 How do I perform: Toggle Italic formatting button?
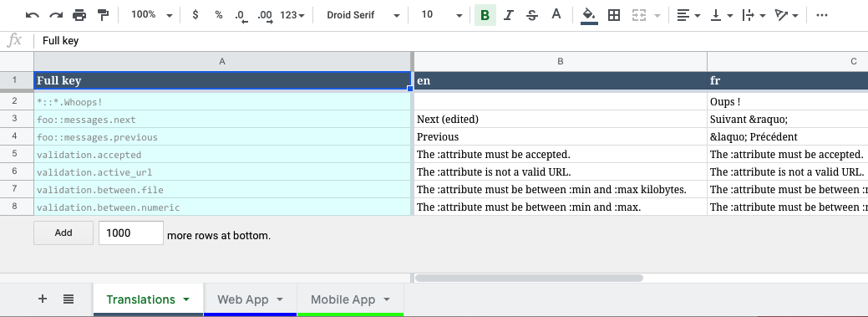click(508, 16)
